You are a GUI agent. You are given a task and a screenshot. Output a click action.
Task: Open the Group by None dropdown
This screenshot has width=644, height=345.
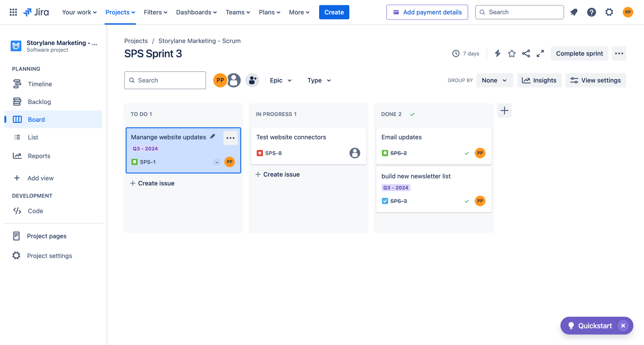pyautogui.click(x=494, y=80)
